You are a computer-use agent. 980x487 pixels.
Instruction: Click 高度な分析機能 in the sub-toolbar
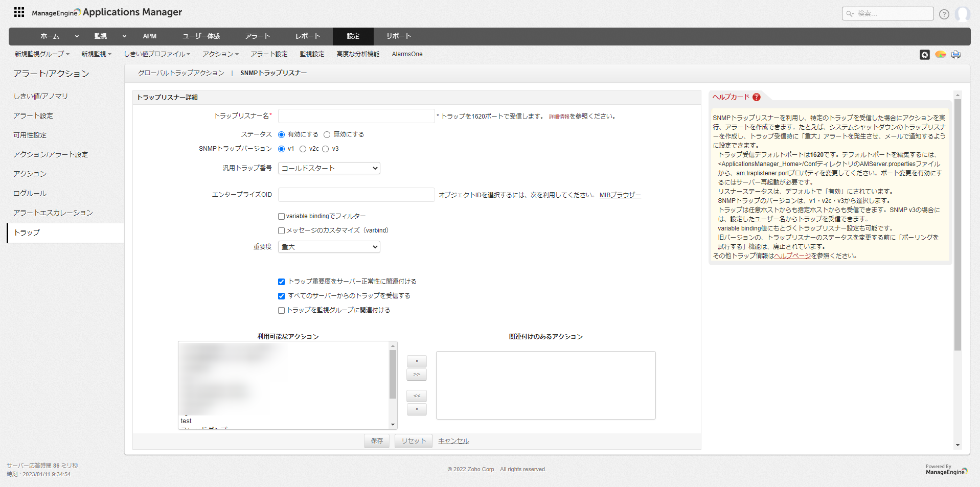tap(358, 54)
